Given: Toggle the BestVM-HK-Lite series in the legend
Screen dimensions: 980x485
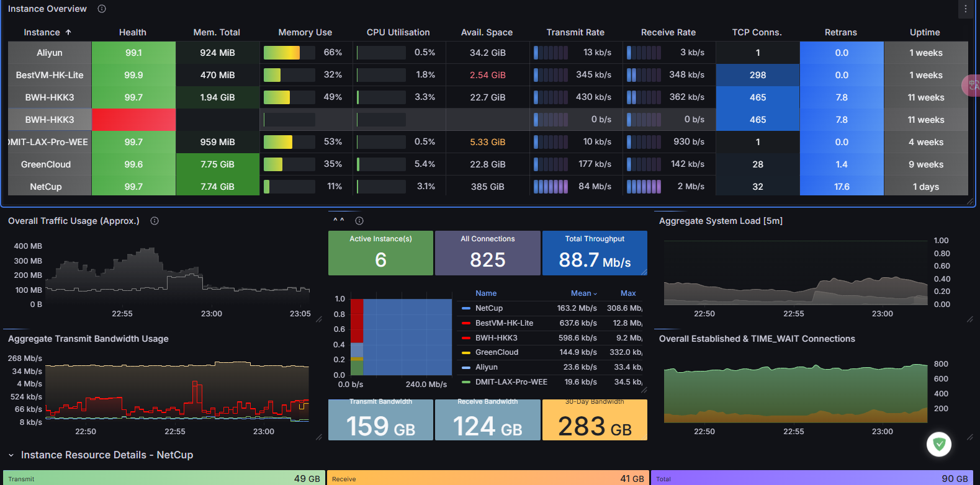Looking at the screenshot, I should pyautogui.click(x=504, y=323).
